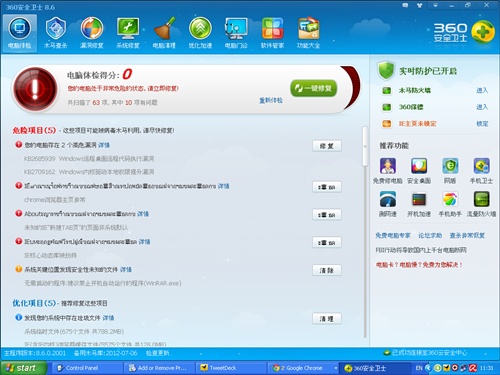Click 锁定 next to IE主页未锁定

[x=482, y=124]
